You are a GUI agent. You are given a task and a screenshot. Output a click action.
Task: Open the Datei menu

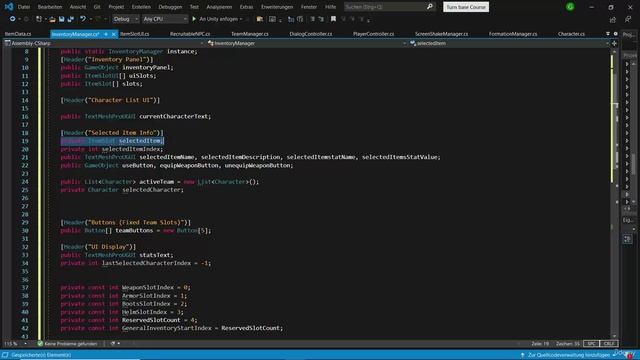pos(24,7)
